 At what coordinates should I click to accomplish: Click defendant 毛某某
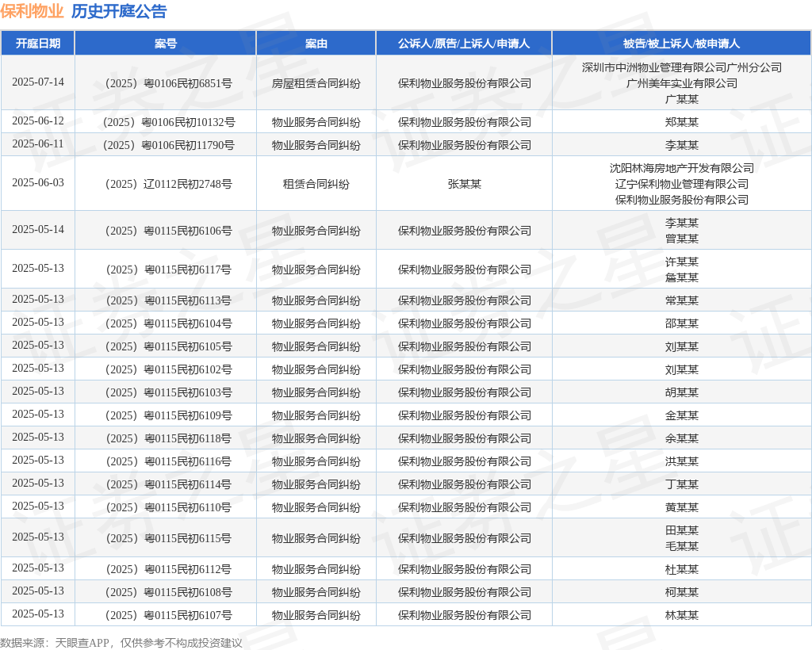(681, 546)
